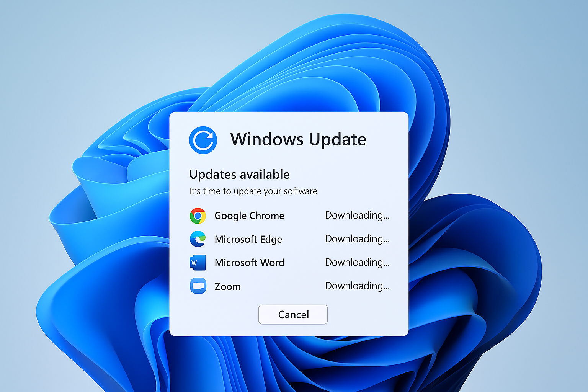588x392 pixels.
Task: Click the 'Microsoft Word' label
Action: click(249, 263)
